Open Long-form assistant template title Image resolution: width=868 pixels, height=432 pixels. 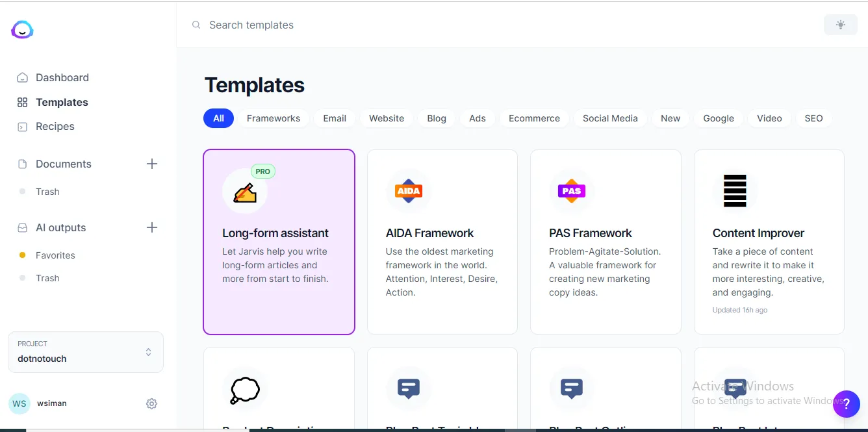275,233
